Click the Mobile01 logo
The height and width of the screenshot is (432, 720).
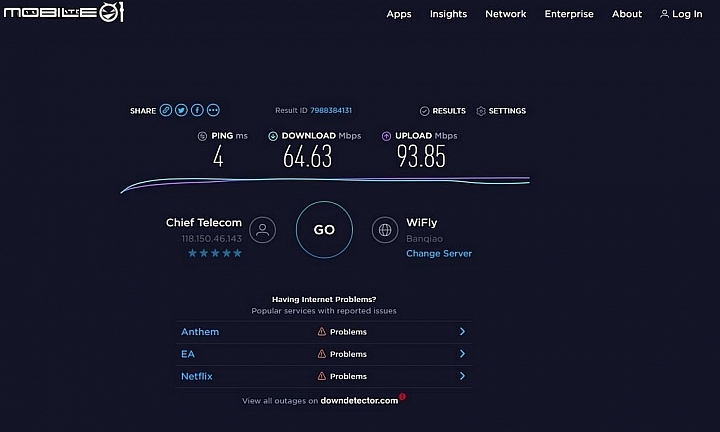tap(64, 11)
